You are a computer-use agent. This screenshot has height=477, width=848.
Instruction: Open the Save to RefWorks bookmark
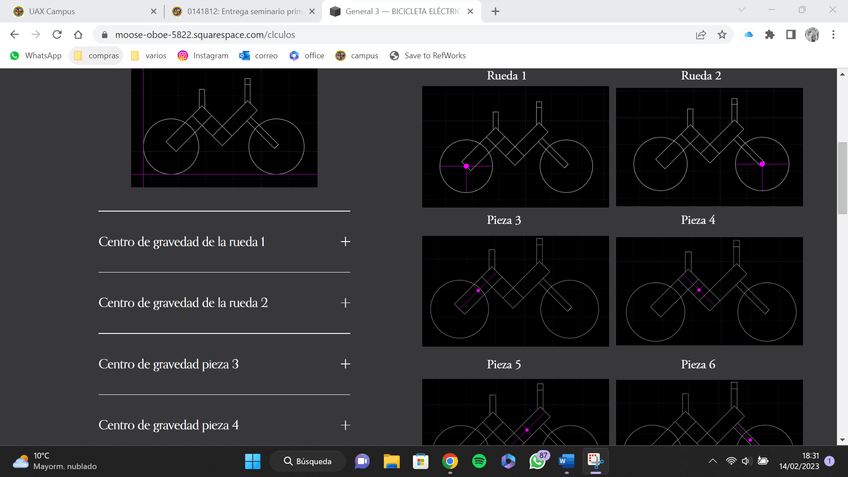(x=428, y=56)
